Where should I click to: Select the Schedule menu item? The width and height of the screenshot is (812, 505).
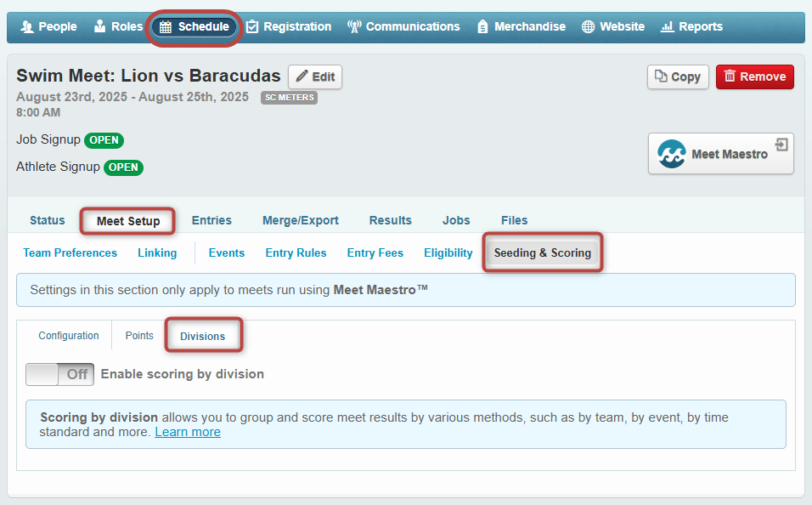click(x=195, y=27)
